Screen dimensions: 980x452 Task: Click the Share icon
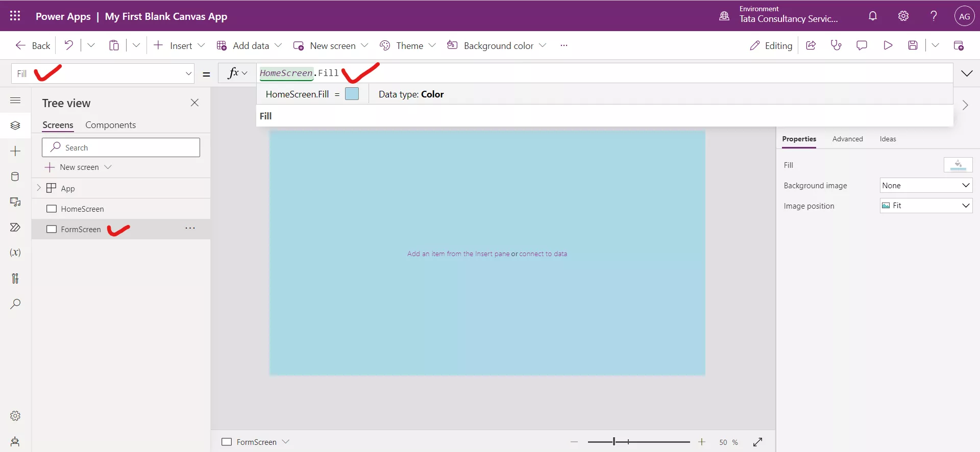pyautogui.click(x=811, y=45)
